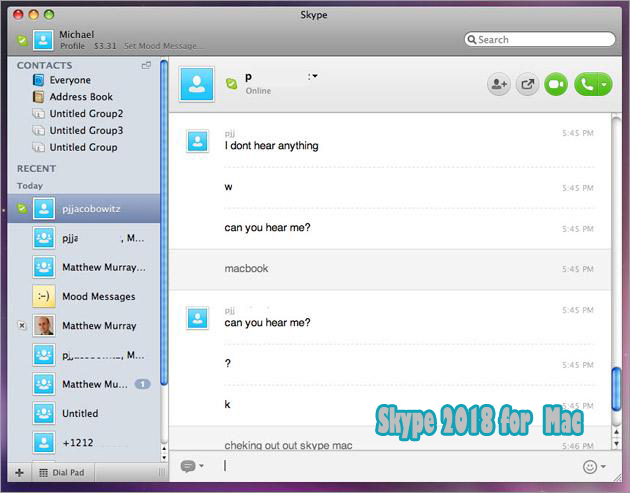Screen dimensions: 630x493
Task: Click the unread count badge 1
Action: coord(142,384)
